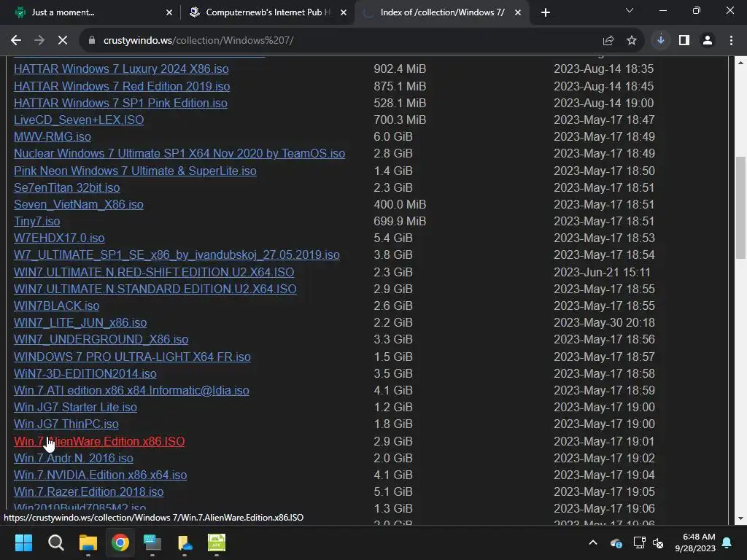This screenshot has height=560, width=747.
Task: Open W7_ULTIMATE_SP1_SE_x86_by_ivandubskoj link
Action: (x=177, y=254)
